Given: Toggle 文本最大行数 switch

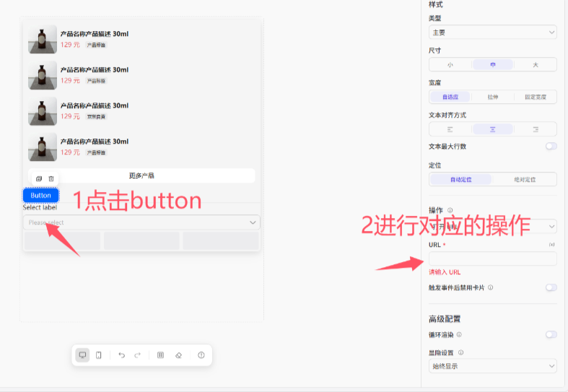Looking at the screenshot, I should click(x=551, y=147).
